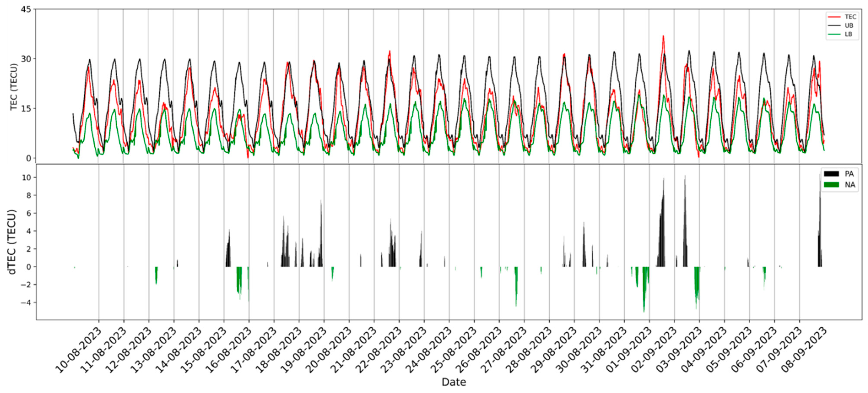Viewport: 868px width, 393px height.
Task: Click the 'Date' x-axis title
Action: pos(454,382)
